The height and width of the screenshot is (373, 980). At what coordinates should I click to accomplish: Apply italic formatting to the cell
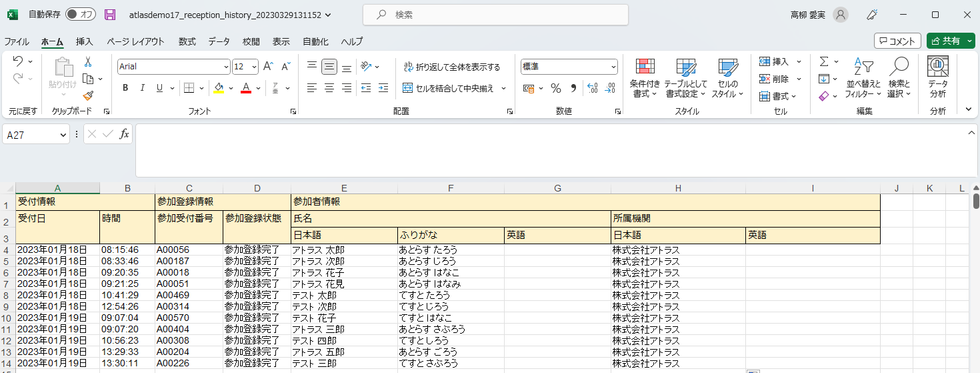[142, 88]
